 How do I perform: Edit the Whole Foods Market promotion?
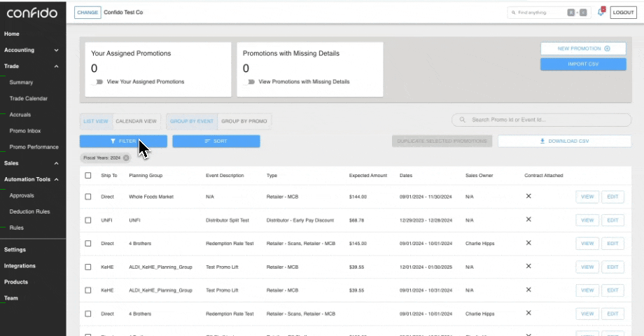click(x=612, y=197)
